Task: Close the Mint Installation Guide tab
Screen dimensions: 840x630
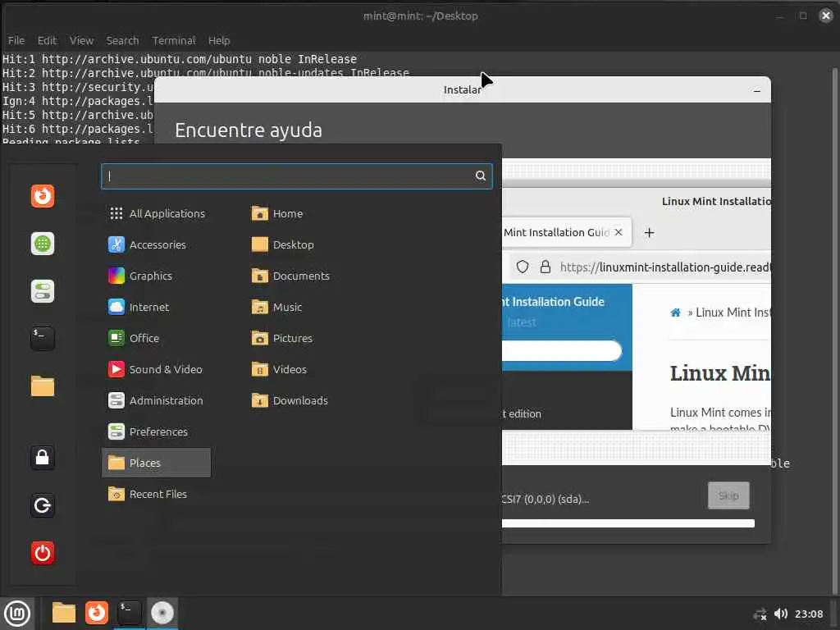Action: [619, 232]
